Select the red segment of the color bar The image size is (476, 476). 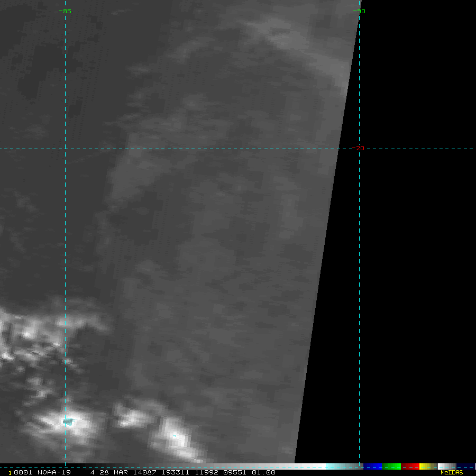pos(410,466)
